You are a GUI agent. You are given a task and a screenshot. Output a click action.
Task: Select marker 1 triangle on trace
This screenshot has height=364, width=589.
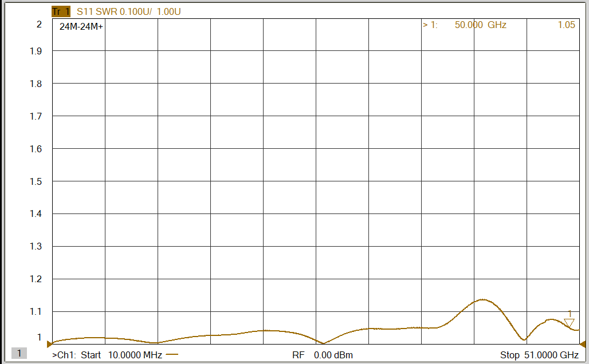[x=569, y=322]
